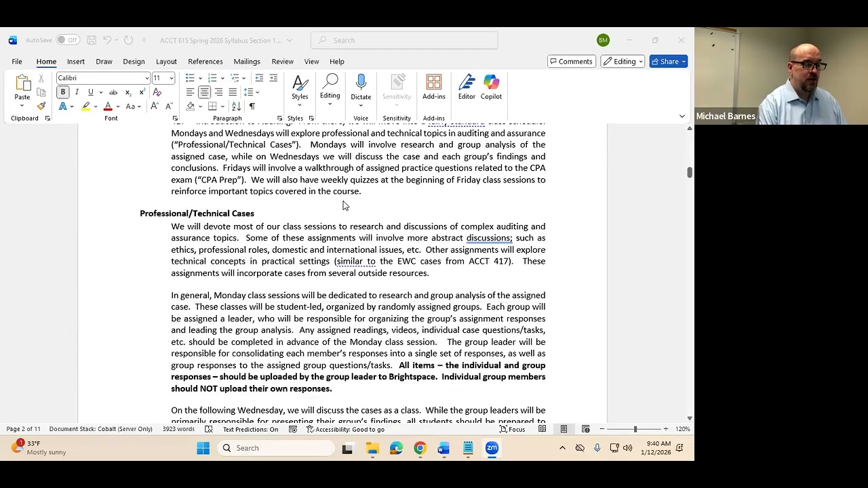The height and width of the screenshot is (488, 868).
Task: Switch to the Layout tab
Action: tap(166, 62)
